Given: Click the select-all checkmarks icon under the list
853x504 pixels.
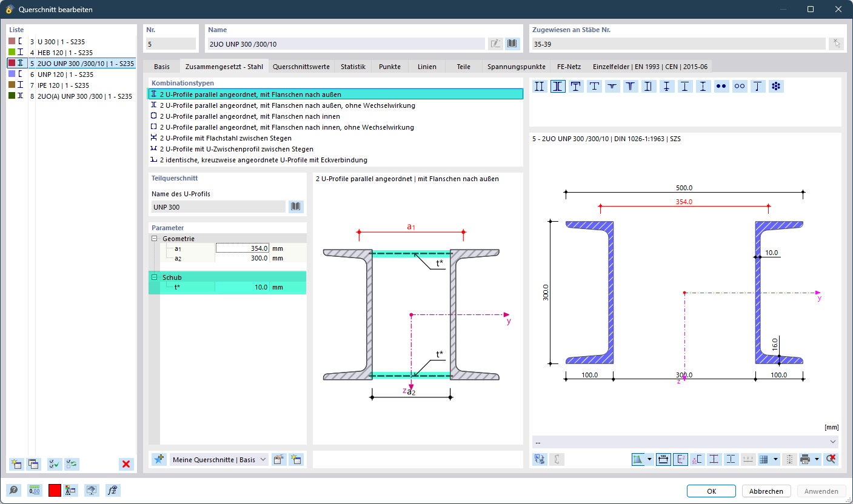Looking at the screenshot, I should [x=55, y=464].
